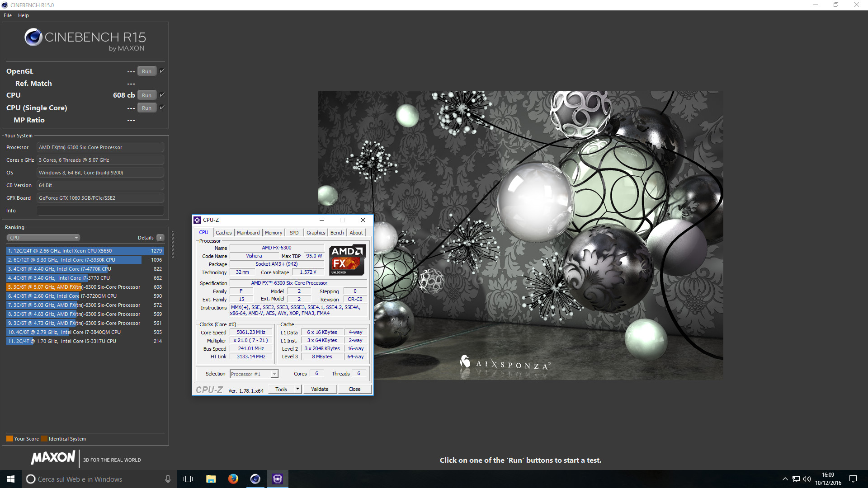
Task: Select the 4.83 GHz FX-6300 ranking row
Action: (x=85, y=314)
